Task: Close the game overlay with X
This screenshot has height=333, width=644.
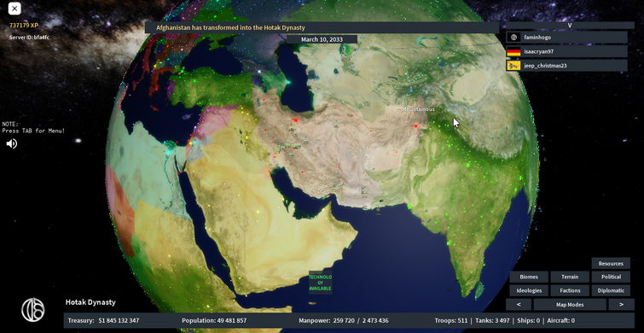Action: pyautogui.click(x=15, y=9)
